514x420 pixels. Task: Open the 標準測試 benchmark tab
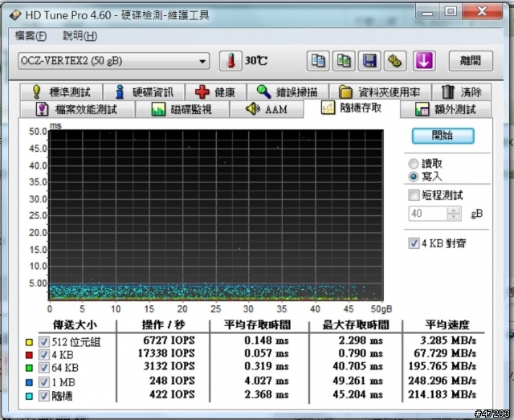click(x=61, y=92)
